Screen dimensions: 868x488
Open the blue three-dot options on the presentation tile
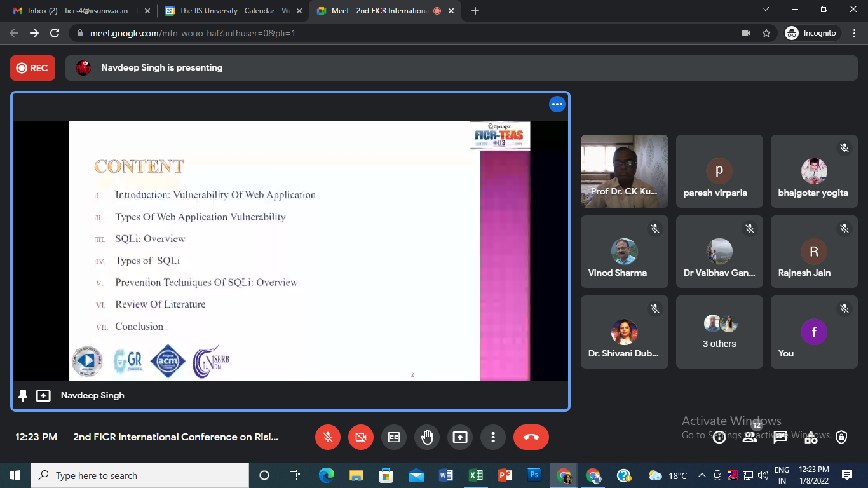click(557, 105)
